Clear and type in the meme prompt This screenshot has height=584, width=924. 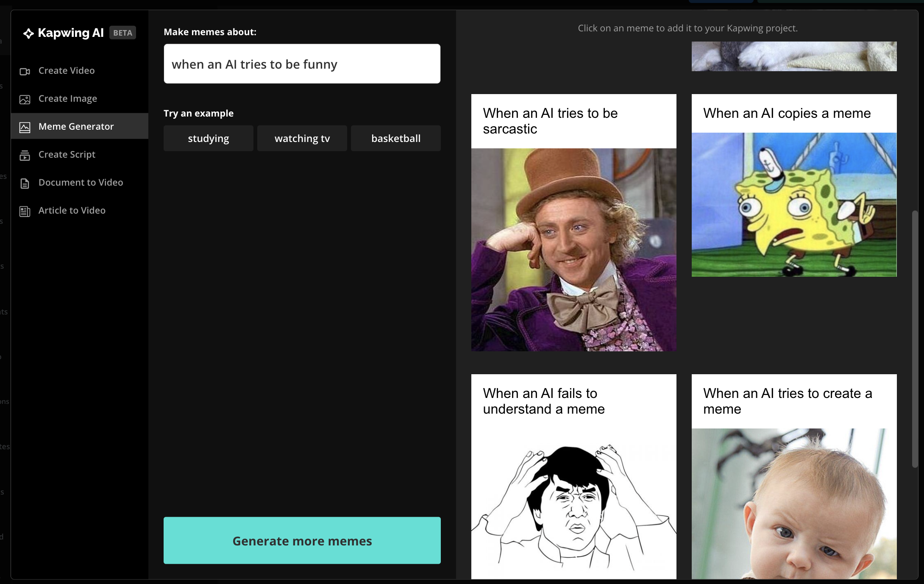coord(302,63)
